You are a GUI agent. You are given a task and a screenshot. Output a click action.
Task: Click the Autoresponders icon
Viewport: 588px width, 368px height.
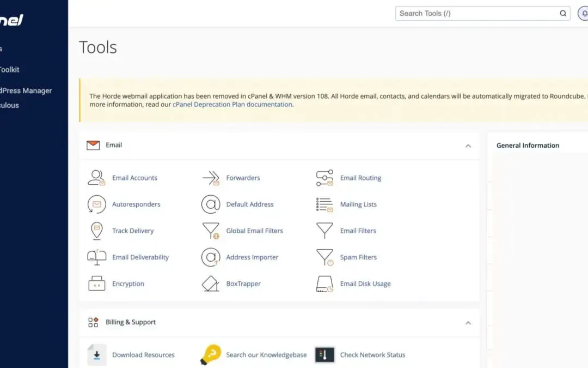pyautogui.click(x=96, y=204)
